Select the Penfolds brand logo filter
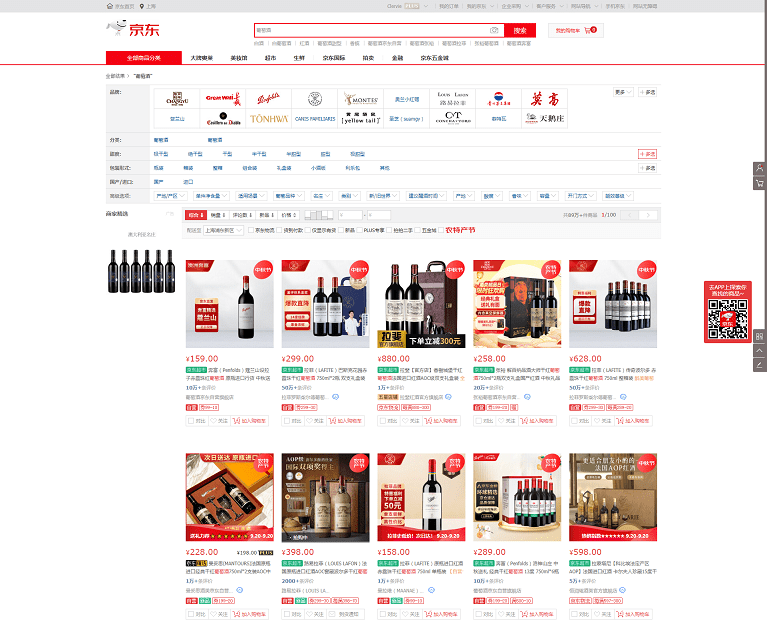The image size is (767, 628). [x=269, y=99]
